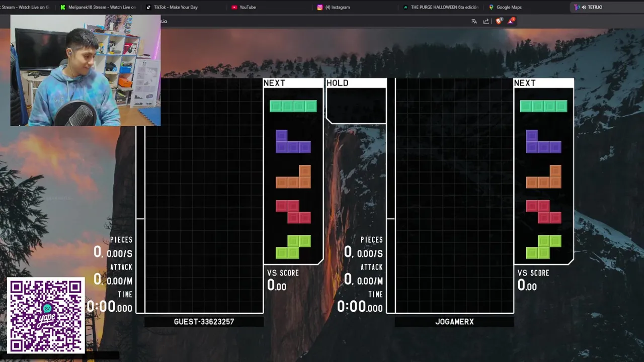Screen dimensions: 644x362
Task: Click the streamer webcam overlay
Action: (x=86, y=70)
